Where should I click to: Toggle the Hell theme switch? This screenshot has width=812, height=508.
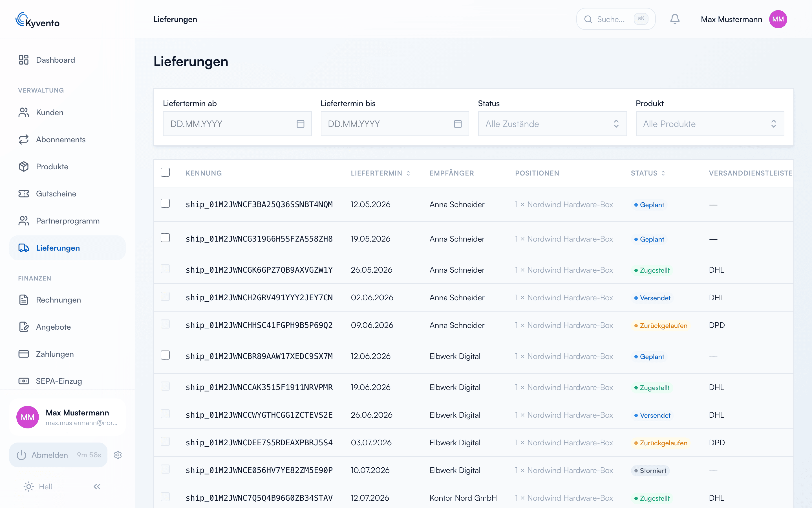37,487
